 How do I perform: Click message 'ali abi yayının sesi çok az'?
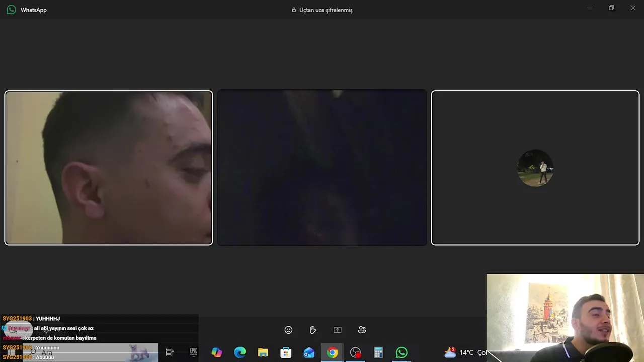click(x=64, y=328)
